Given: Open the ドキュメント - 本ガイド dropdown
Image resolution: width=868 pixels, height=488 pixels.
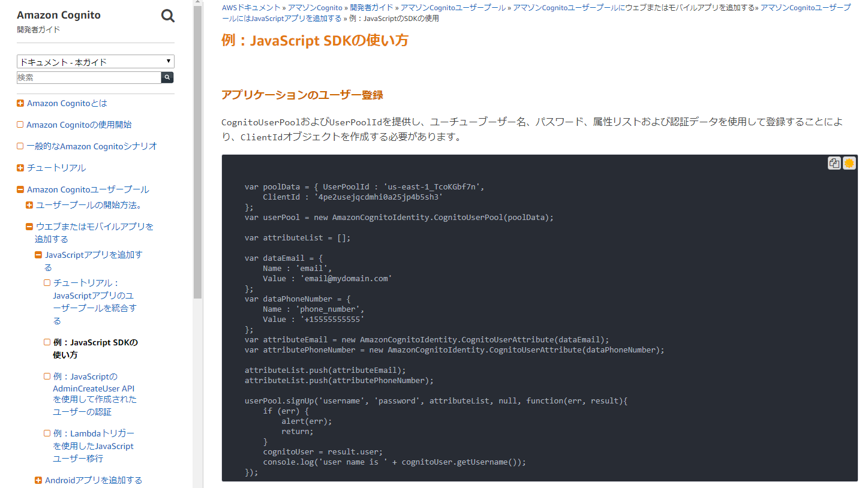Looking at the screenshot, I should click(95, 61).
